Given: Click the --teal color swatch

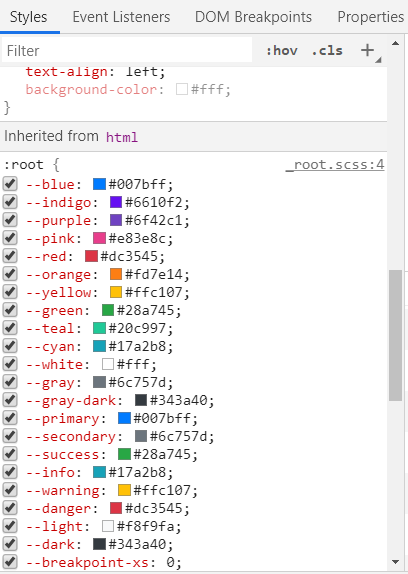Looking at the screenshot, I should pyautogui.click(x=99, y=328).
